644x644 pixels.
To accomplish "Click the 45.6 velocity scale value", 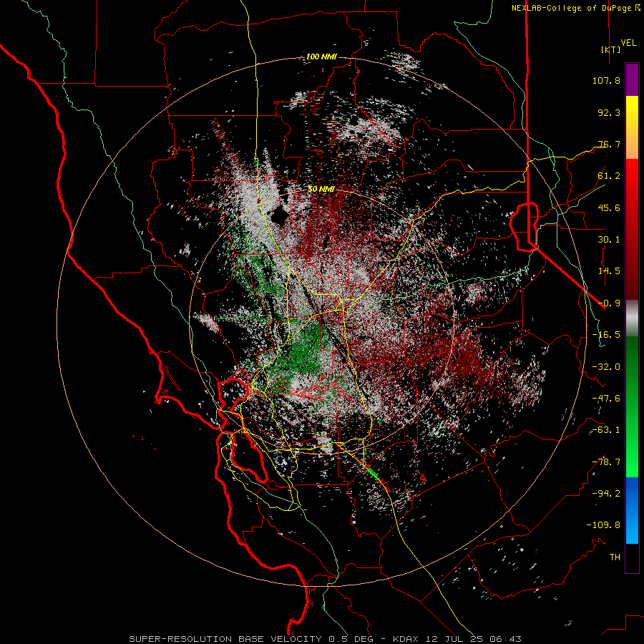I will tap(609, 208).
